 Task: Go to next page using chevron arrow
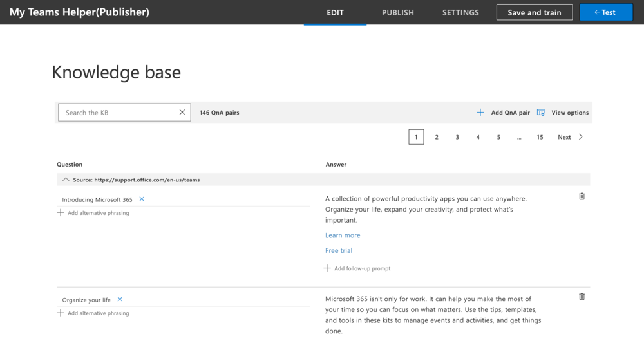[x=581, y=137]
